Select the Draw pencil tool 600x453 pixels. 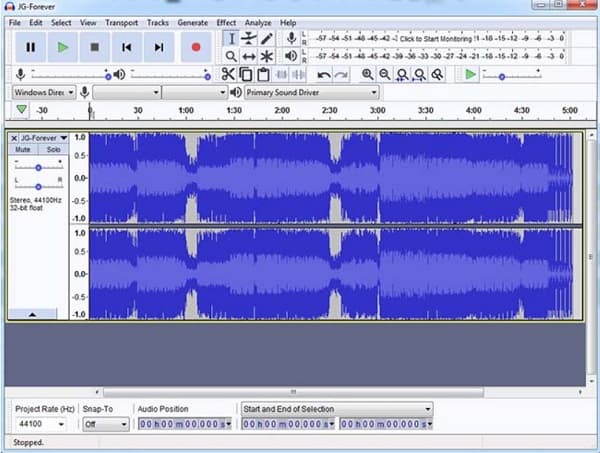click(x=267, y=38)
